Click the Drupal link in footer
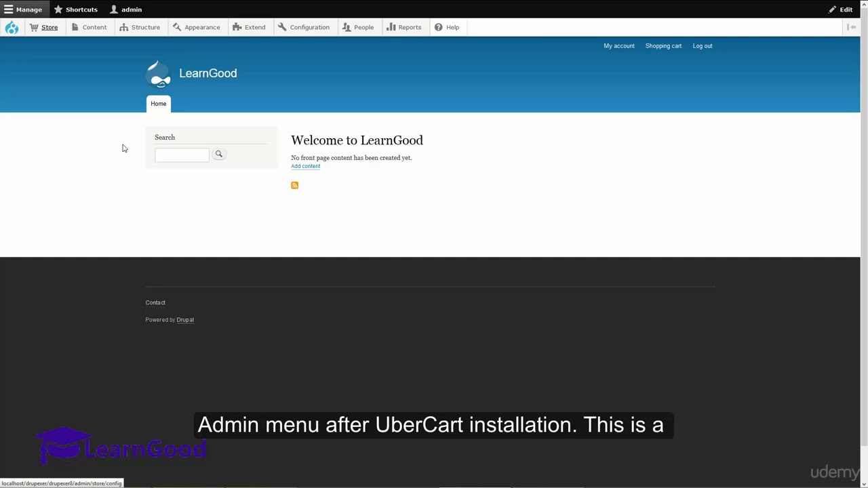This screenshot has width=868, height=488. [x=185, y=320]
